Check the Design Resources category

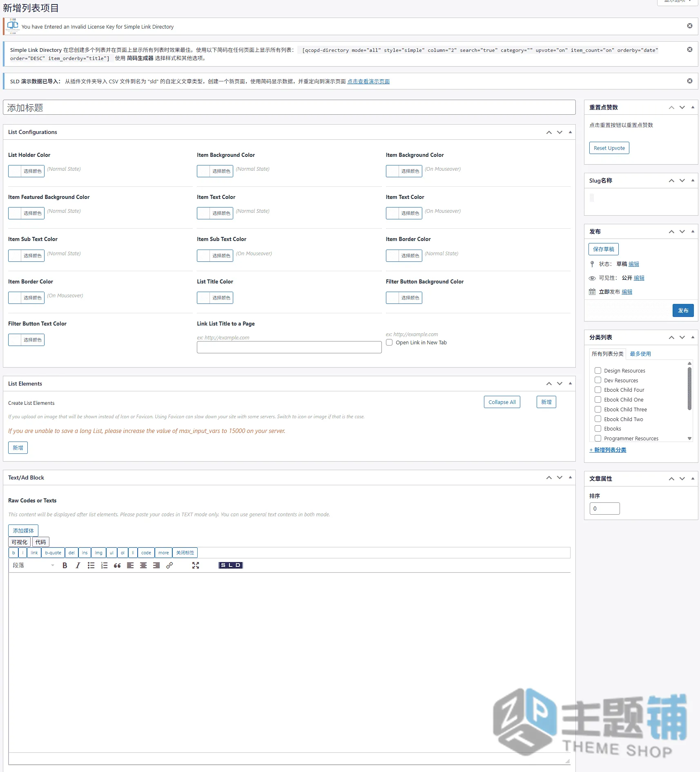(598, 370)
